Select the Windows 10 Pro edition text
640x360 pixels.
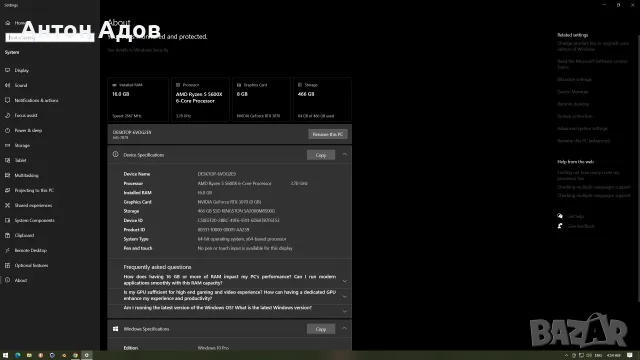pyautogui.click(x=213, y=348)
